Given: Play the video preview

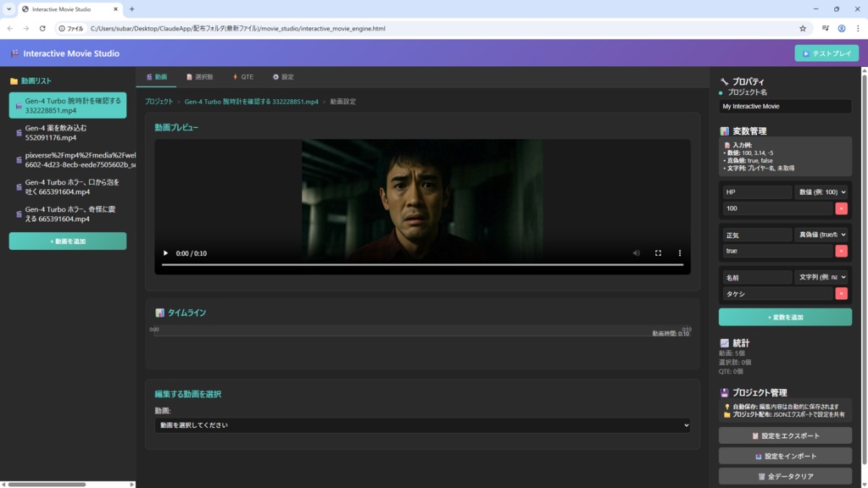Looking at the screenshot, I should pos(165,253).
